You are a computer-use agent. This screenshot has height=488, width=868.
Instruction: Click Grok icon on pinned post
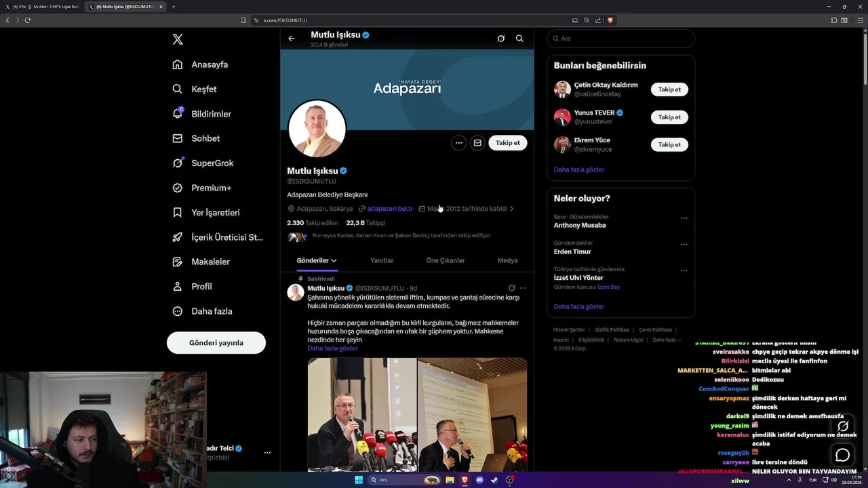point(512,288)
